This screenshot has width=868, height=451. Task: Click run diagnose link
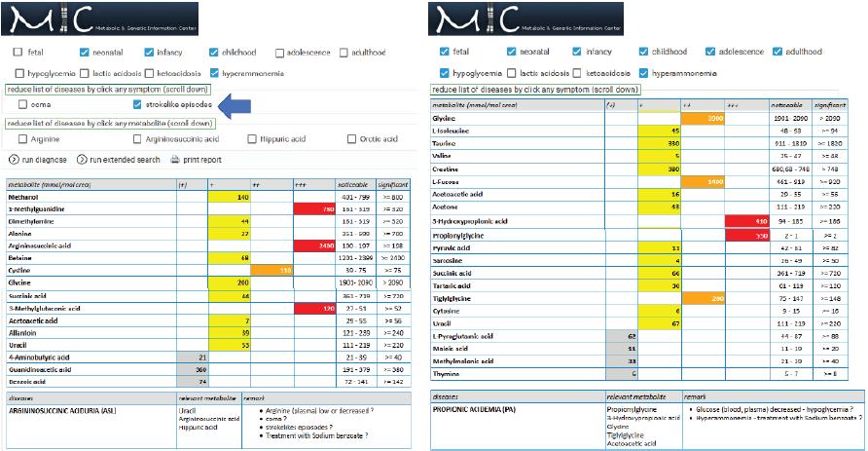[x=45, y=160]
